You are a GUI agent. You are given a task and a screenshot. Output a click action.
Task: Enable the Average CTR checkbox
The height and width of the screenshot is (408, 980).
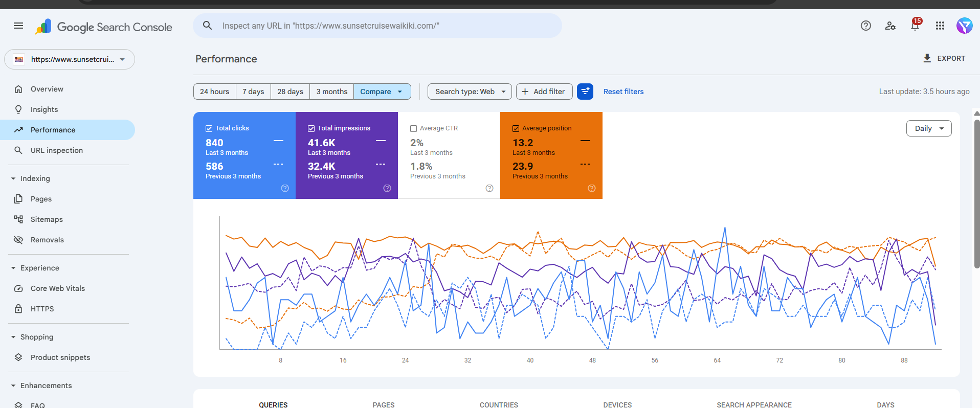(414, 128)
